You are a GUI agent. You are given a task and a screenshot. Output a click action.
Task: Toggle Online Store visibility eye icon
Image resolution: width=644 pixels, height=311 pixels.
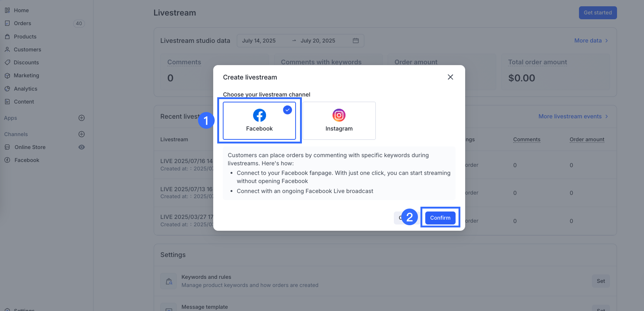click(82, 147)
